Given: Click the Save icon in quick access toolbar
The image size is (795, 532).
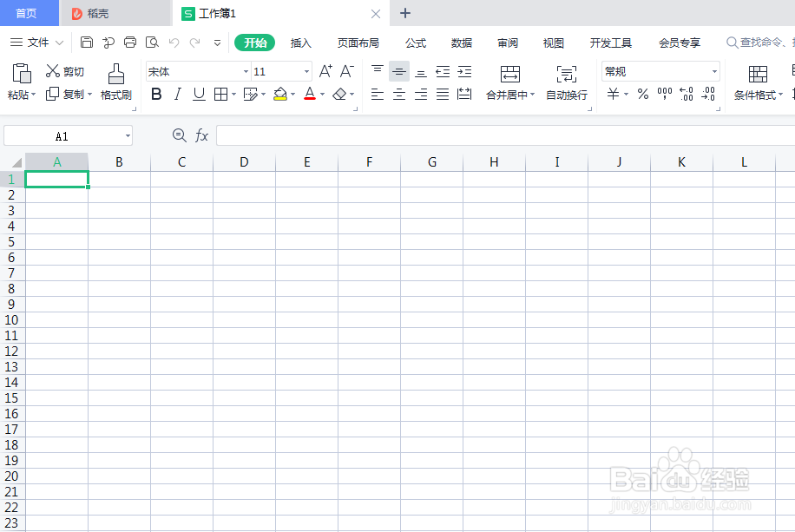Looking at the screenshot, I should coord(87,43).
